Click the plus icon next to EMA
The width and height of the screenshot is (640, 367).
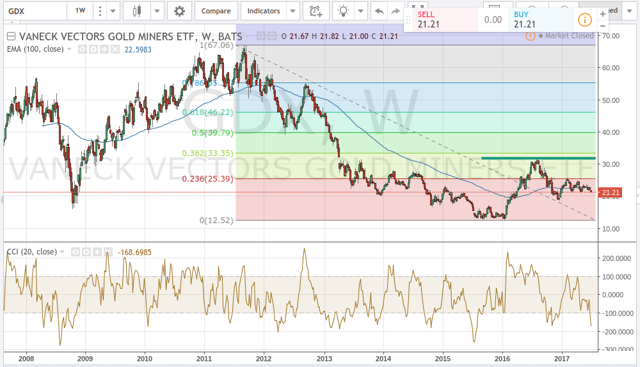pos(104,49)
